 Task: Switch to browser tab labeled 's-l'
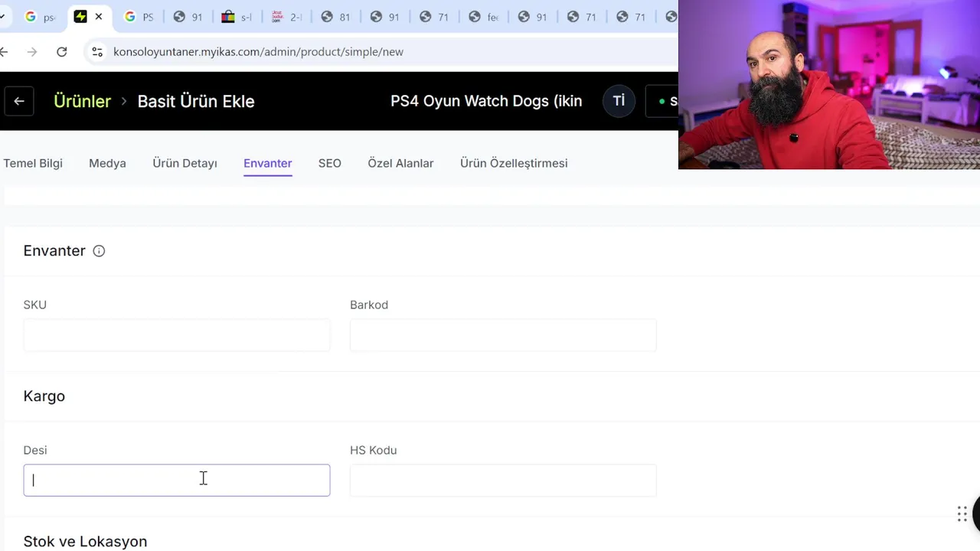[237, 17]
